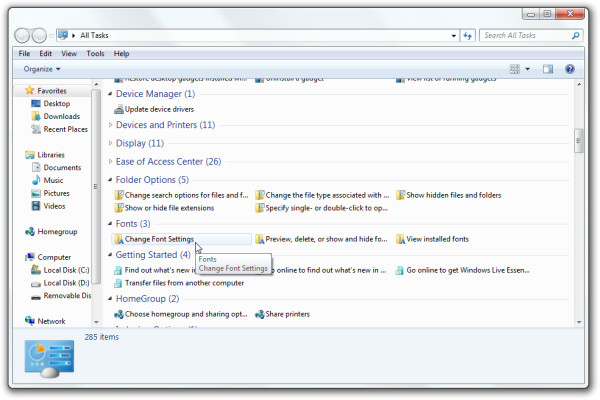Click the Preview, delete, or show fonts icon

click(259, 239)
